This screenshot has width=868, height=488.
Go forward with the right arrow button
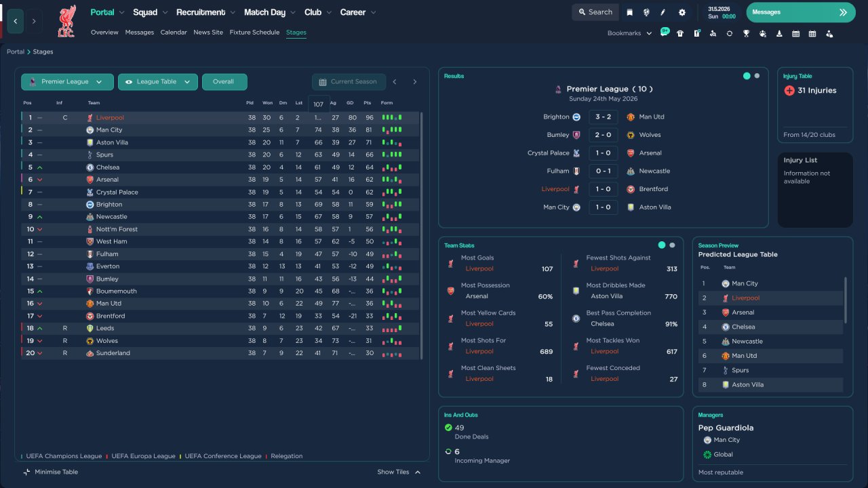(x=34, y=21)
